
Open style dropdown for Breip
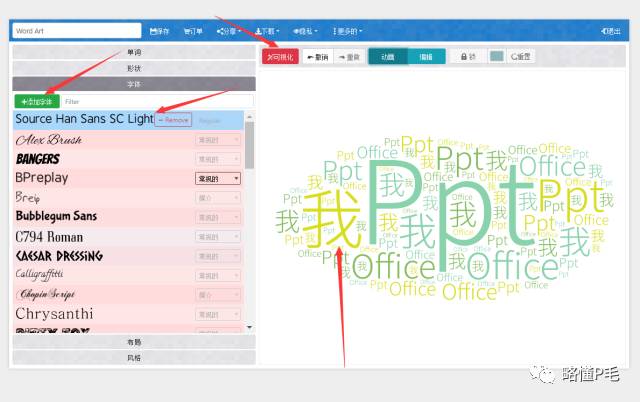(218, 198)
